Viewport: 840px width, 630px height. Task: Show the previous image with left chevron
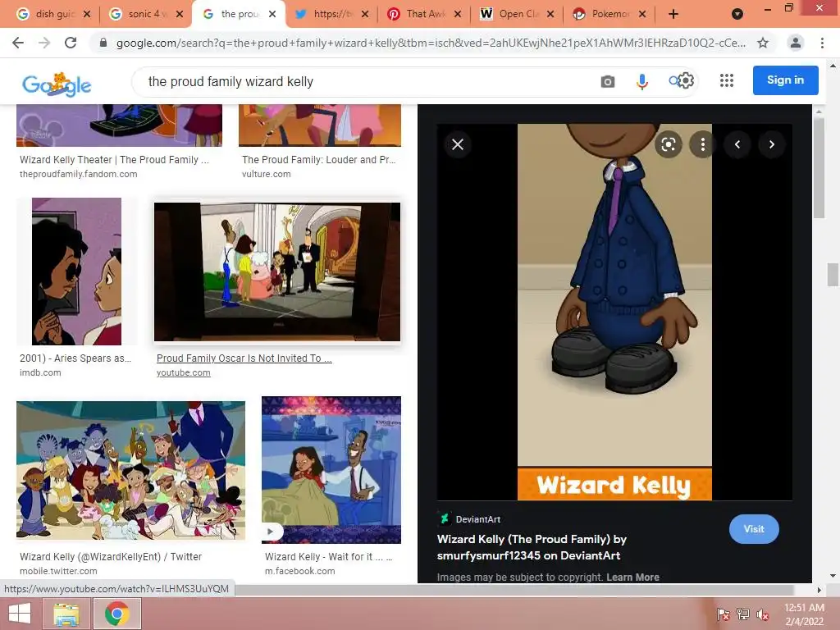pos(737,144)
